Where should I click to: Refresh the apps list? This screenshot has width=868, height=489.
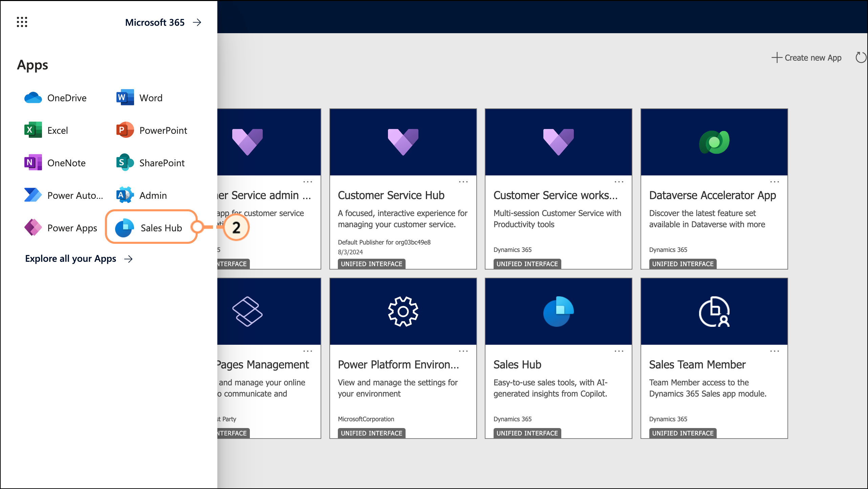point(861,58)
